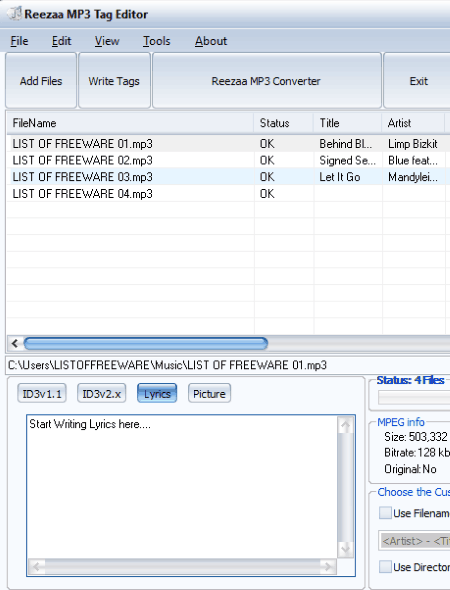Click the Original: No info text

[410, 469]
